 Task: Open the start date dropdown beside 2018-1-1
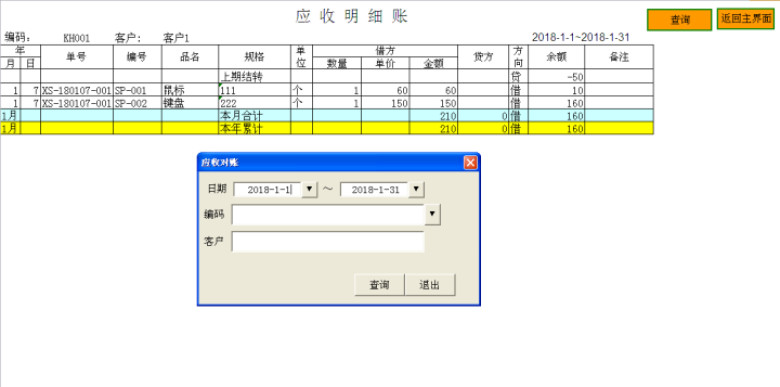(309, 189)
